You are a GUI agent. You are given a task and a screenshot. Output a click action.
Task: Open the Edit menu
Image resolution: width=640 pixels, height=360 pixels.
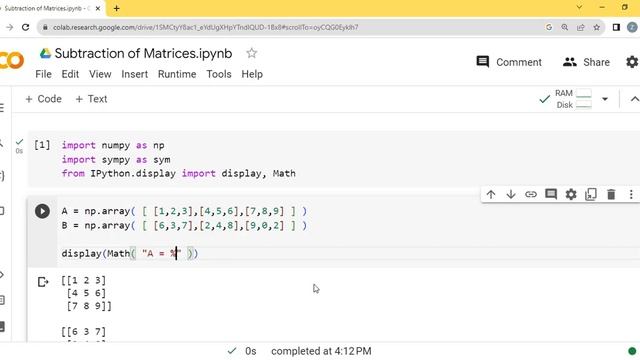(70, 74)
